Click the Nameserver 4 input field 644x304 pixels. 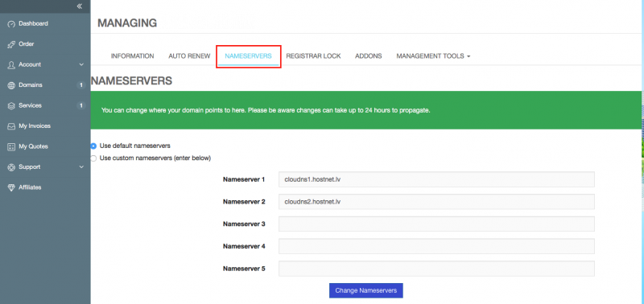coord(436,246)
